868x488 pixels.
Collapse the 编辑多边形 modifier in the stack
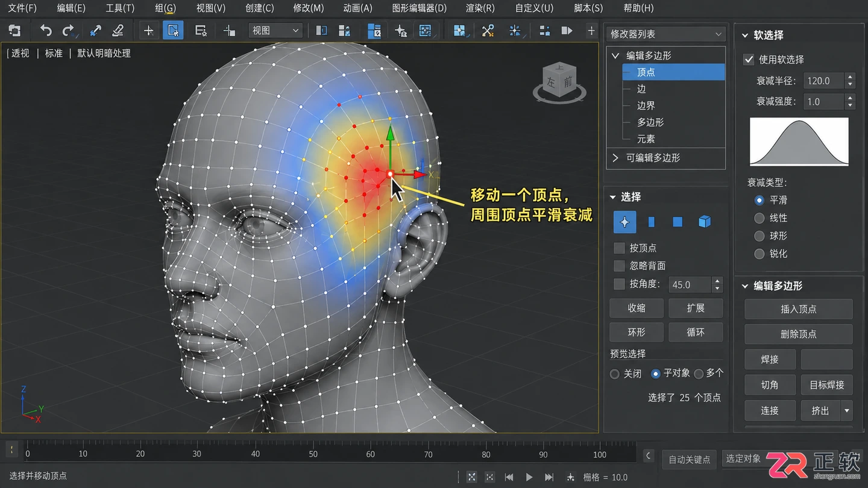tap(615, 55)
